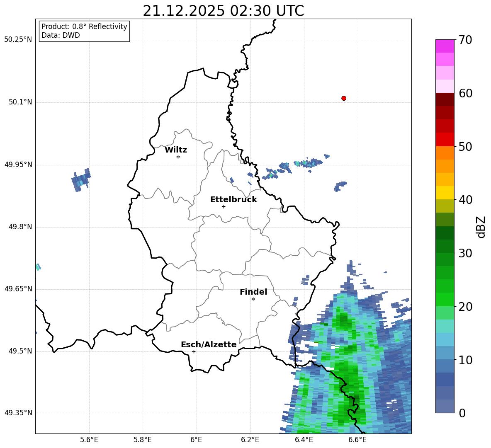Click the 6.2°E longitude label
Image resolution: width=491 pixels, height=448 pixels.
[x=250, y=440]
